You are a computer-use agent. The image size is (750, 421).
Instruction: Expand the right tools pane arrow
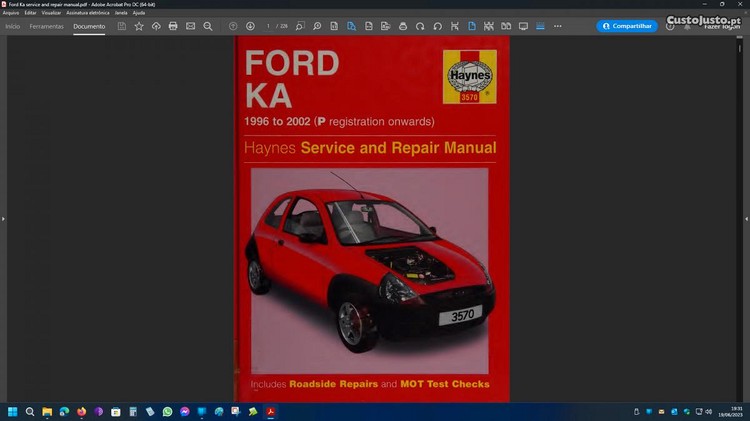point(745,218)
